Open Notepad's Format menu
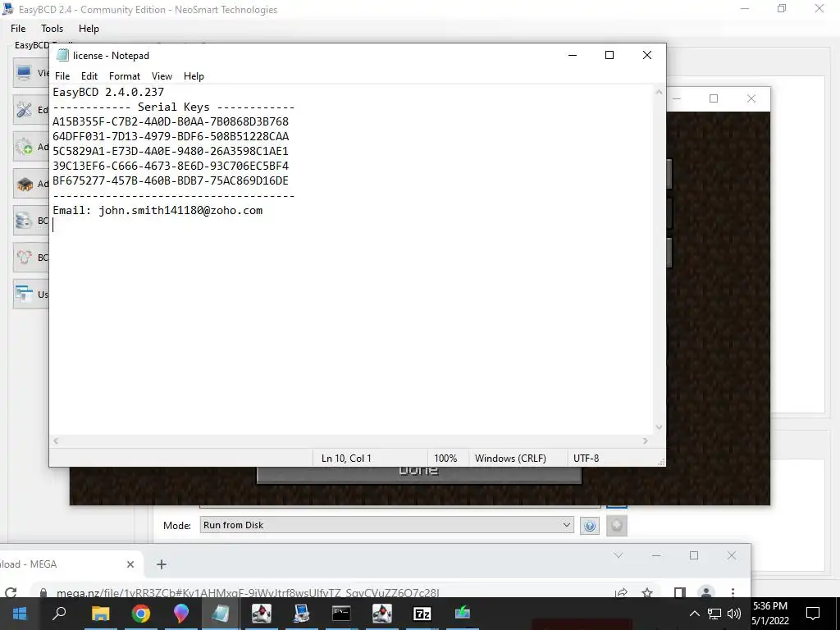This screenshot has height=630, width=840. click(125, 76)
